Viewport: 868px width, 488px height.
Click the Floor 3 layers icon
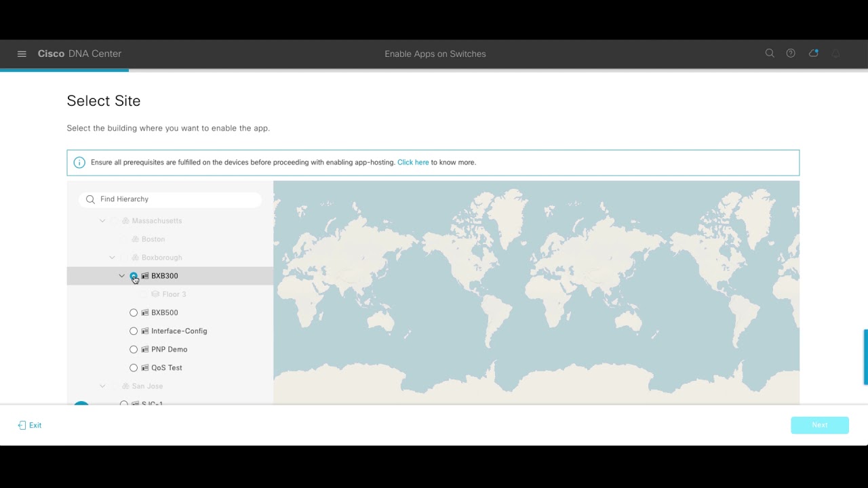tap(155, 294)
